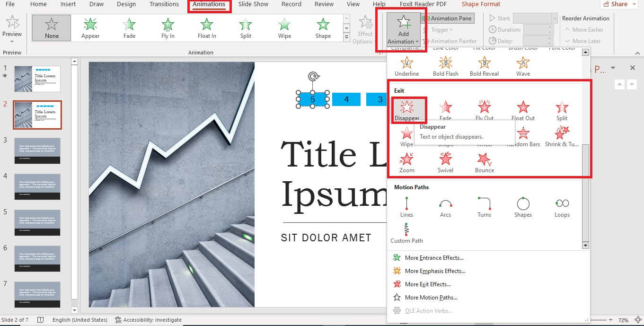Select slide 4 thumbnail

(x=37, y=186)
